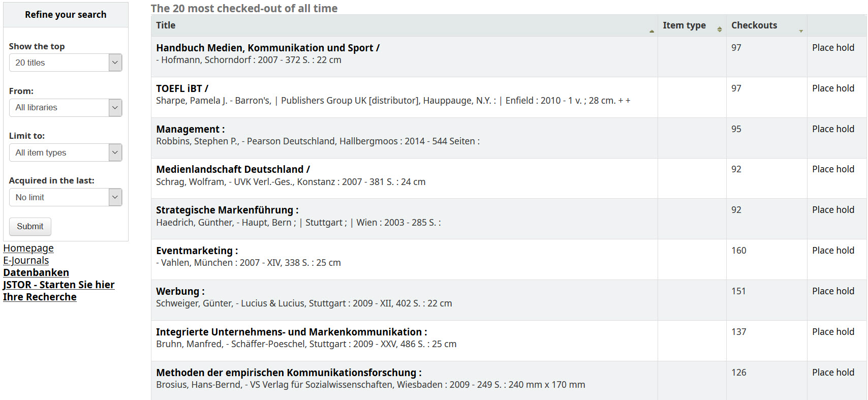Sort the table by Title column
The width and height of the screenshot is (868, 400).
tap(166, 25)
